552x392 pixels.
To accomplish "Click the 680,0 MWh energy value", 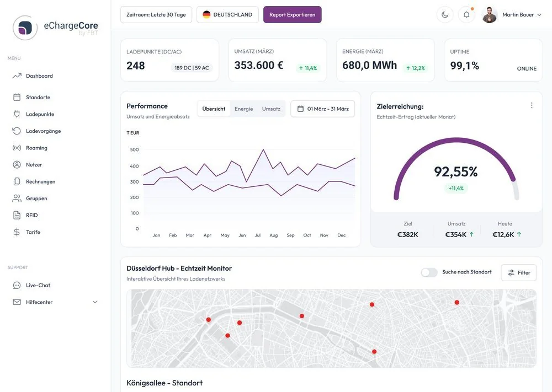I will [369, 66].
